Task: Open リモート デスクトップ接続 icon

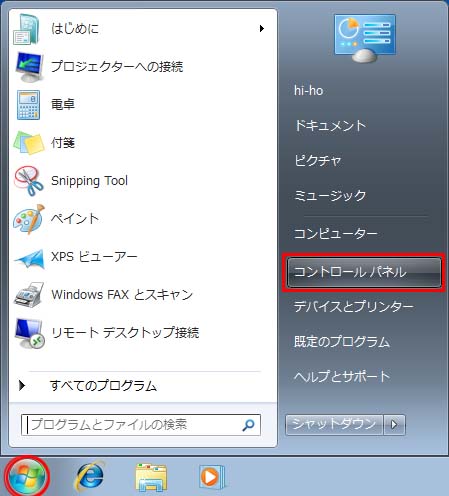Action: click(x=29, y=333)
